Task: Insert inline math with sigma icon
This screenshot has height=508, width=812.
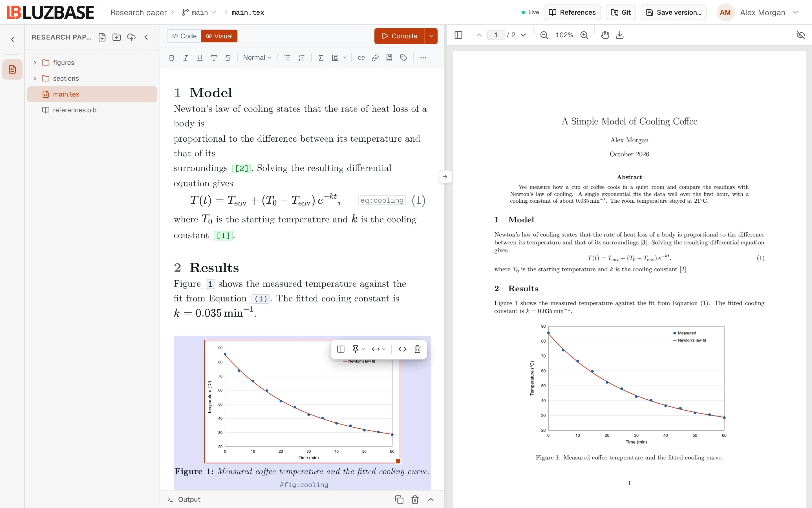Action: [x=321, y=58]
